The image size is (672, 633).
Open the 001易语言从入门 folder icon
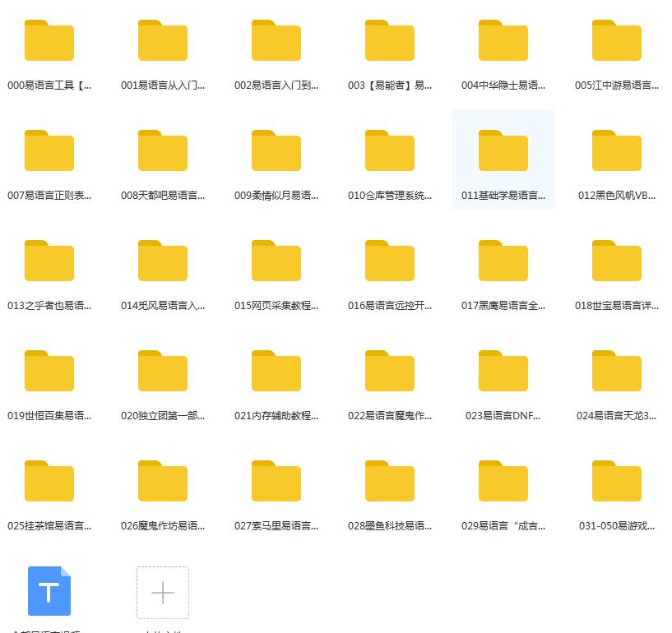click(163, 40)
